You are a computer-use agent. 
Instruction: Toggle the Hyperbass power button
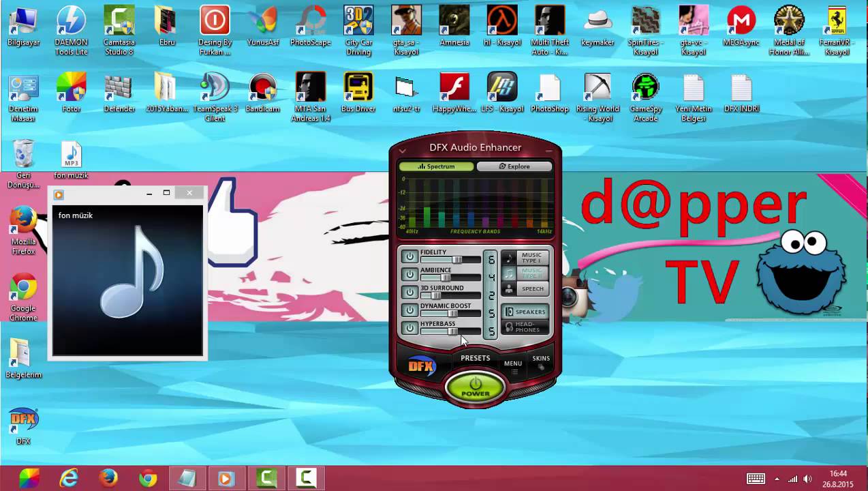click(x=409, y=328)
